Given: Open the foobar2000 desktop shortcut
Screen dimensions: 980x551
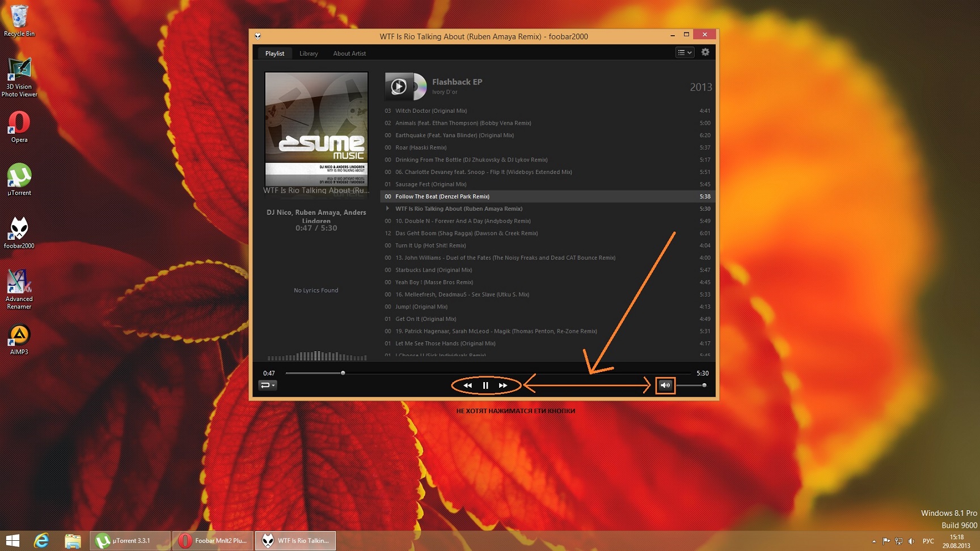Looking at the screenshot, I should click(x=19, y=233).
